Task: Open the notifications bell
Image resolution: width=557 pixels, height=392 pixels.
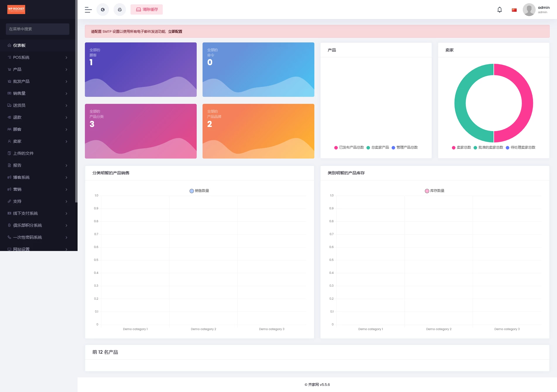Action: pyautogui.click(x=499, y=10)
